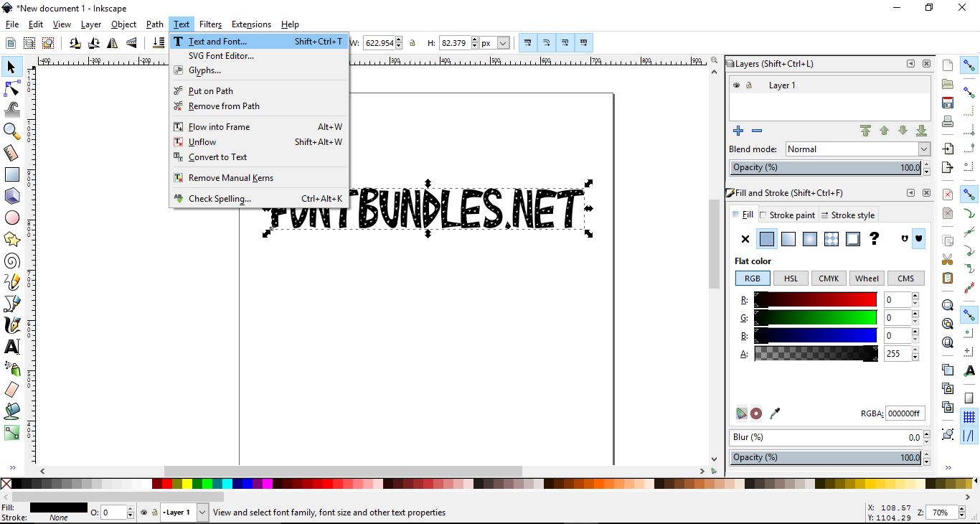Toggle visibility of Layer 1

pos(736,85)
